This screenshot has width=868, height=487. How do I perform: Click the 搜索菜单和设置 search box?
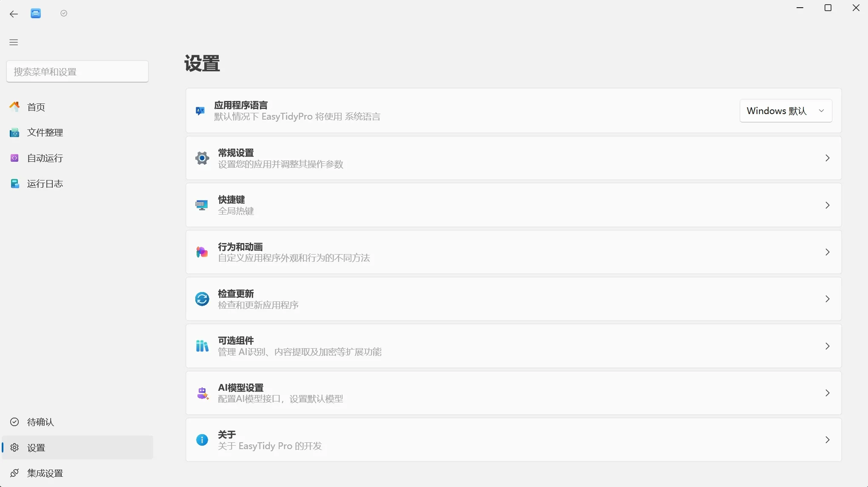(77, 72)
